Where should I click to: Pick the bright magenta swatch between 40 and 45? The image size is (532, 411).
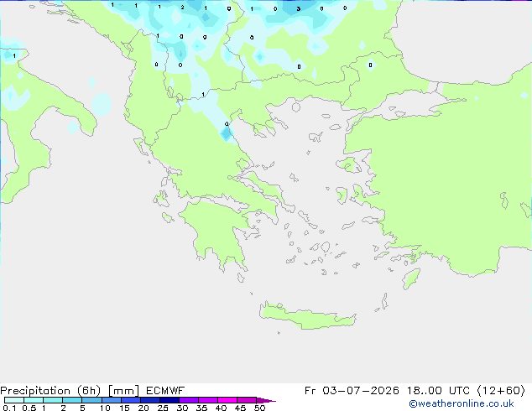coord(227,400)
